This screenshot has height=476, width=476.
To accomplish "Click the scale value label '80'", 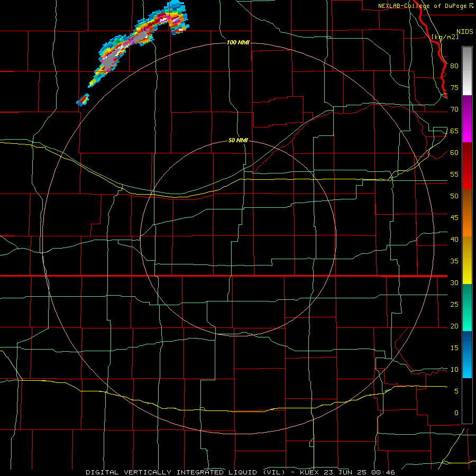I will coord(454,66).
